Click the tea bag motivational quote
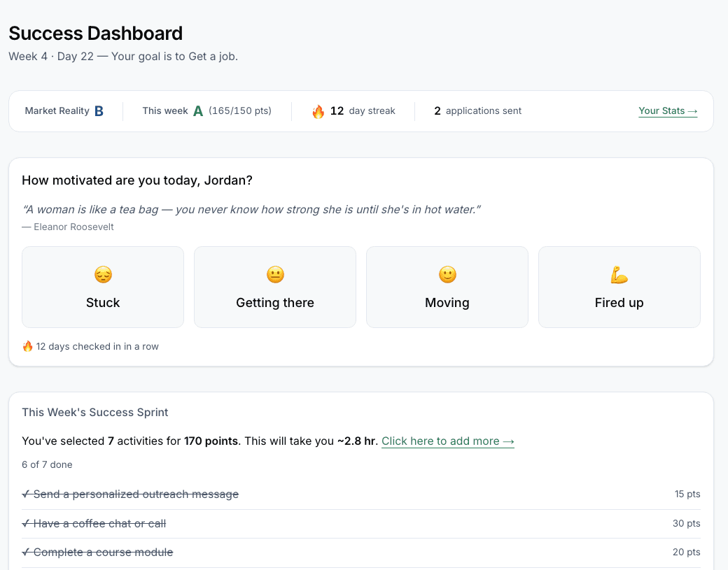Screen dimensions: 728x570 (x=251, y=210)
